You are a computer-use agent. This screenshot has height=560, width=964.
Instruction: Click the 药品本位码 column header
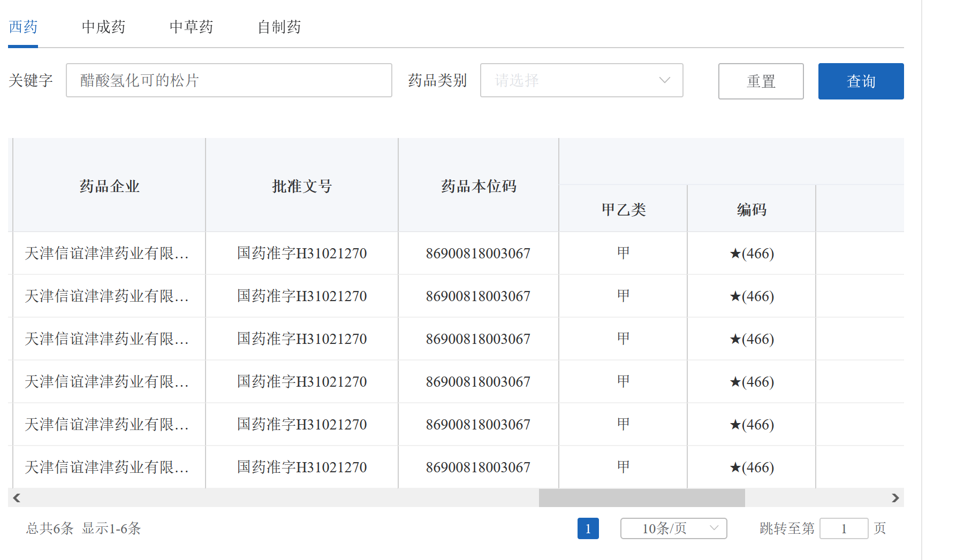click(479, 186)
